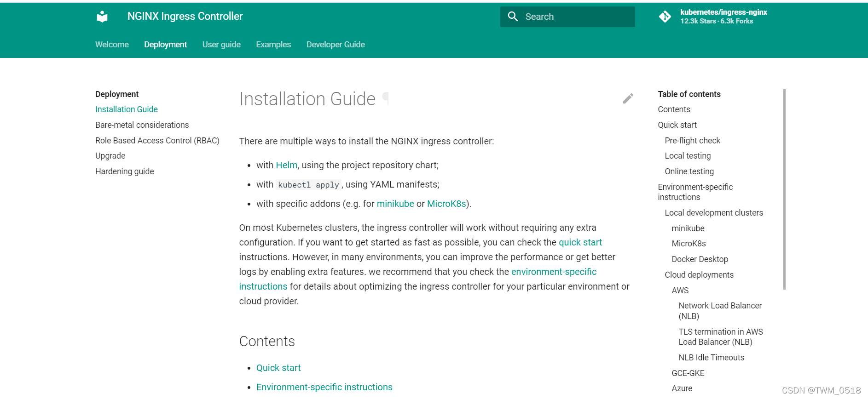Screen dimensions: 868x399
Task: Click the Deployment heading in left sidebar
Action: [117, 94]
